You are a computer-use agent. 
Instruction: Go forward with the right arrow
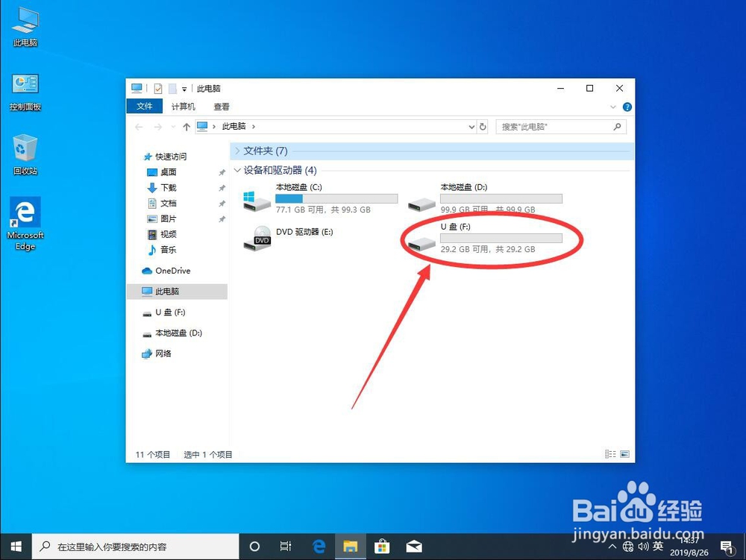coord(158,127)
